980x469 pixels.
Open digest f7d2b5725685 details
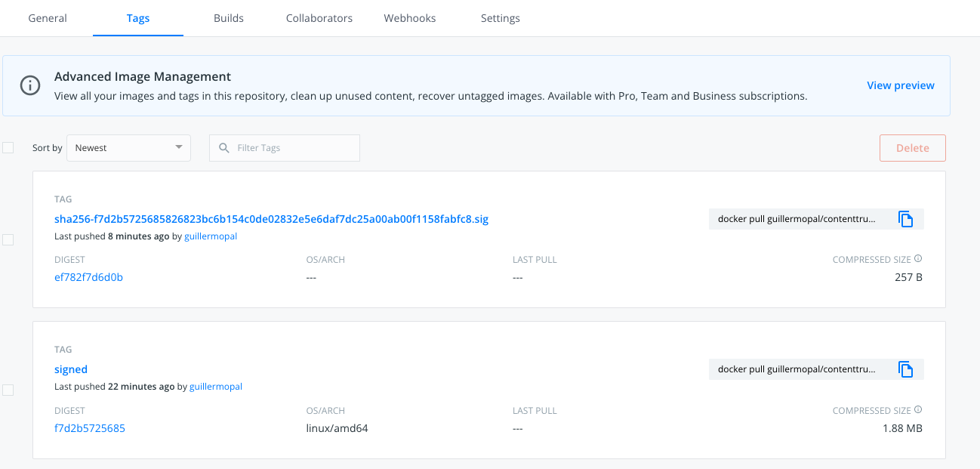tap(89, 428)
